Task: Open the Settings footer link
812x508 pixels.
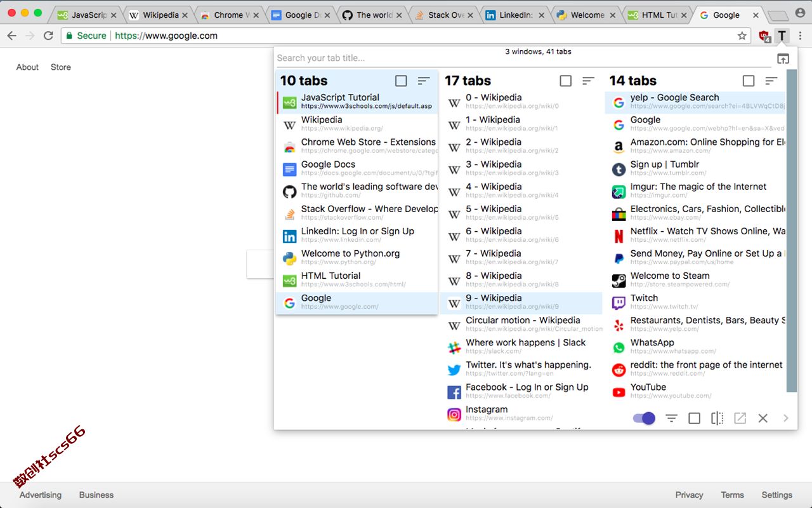Action: (x=776, y=495)
